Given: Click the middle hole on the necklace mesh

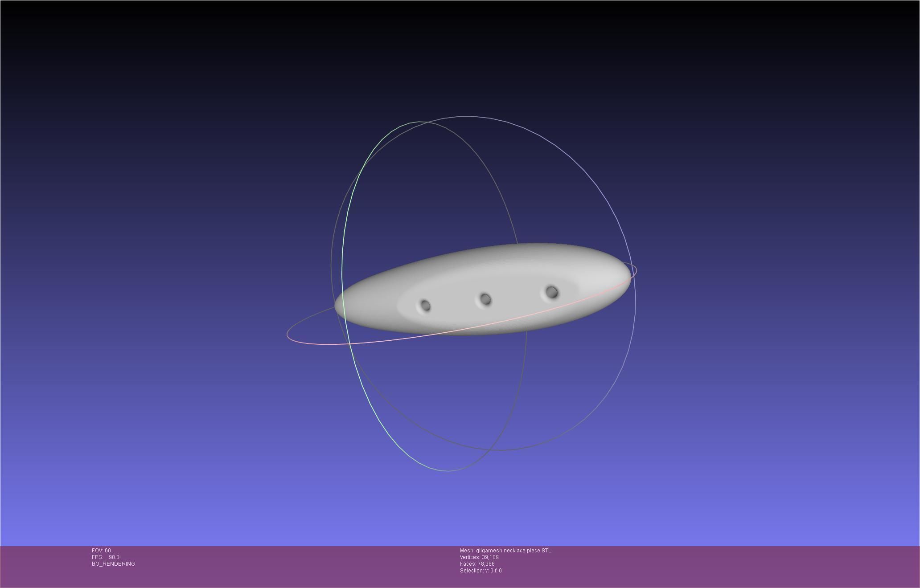Looking at the screenshot, I should [x=485, y=299].
